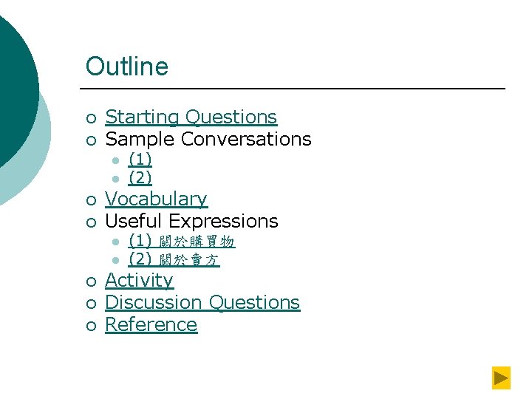Screen dimensions: 532x399
Task: Click the circle bullet beside Discussion Questions
Action: (x=89, y=304)
